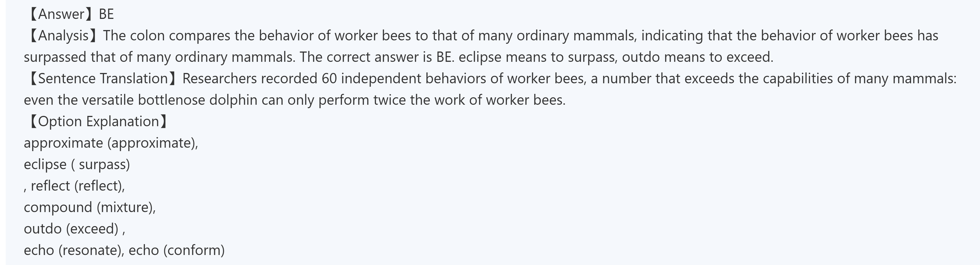Click the phrase 'outdo means to exceed.'
980x265 pixels.
(x=697, y=57)
